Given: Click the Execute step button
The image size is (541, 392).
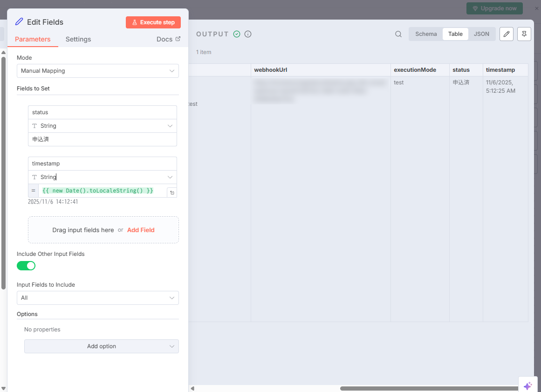Looking at the screenshot, I should tap(153, 22).
